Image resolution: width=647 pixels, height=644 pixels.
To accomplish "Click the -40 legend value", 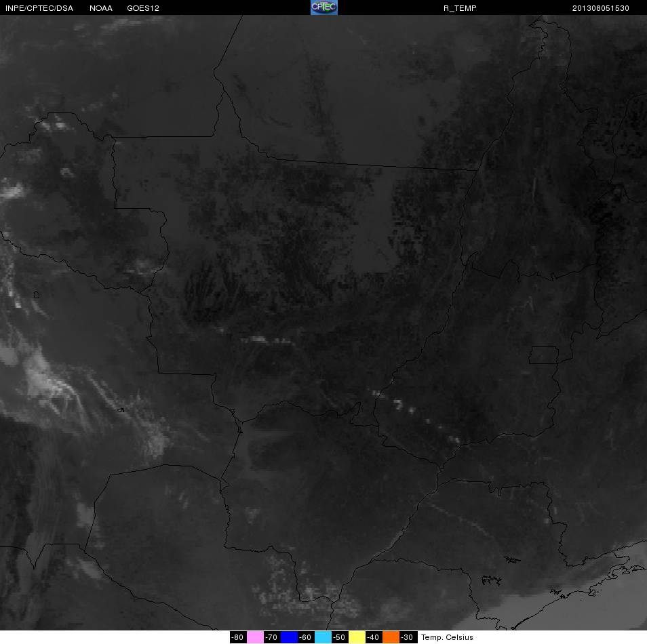I will tap(374, 637).
